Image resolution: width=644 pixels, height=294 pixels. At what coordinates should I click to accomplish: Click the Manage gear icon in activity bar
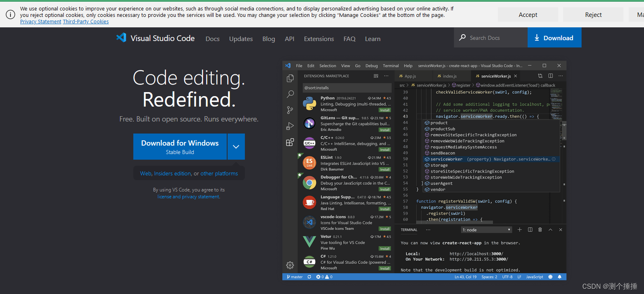pyautogui.click(x=290, y=265)
